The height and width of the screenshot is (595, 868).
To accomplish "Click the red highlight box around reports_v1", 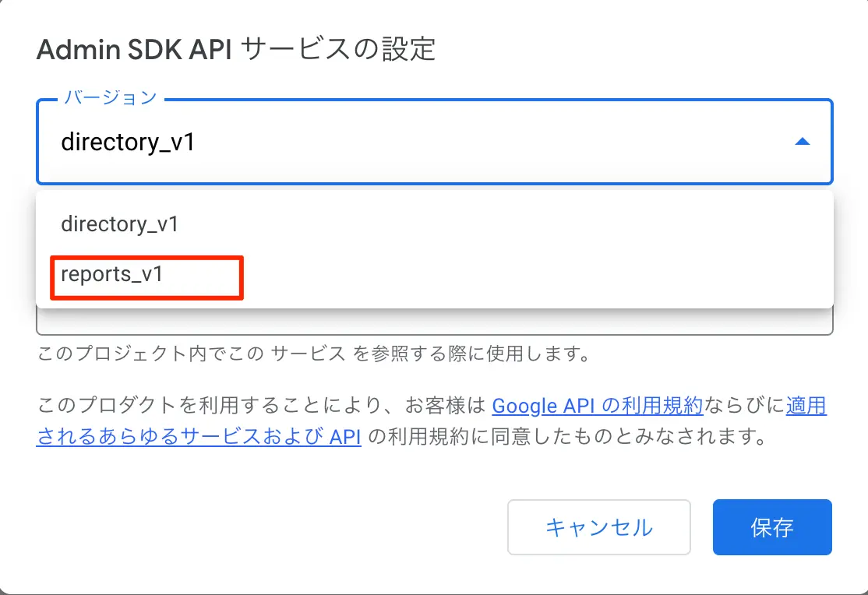I will (146, 278).
